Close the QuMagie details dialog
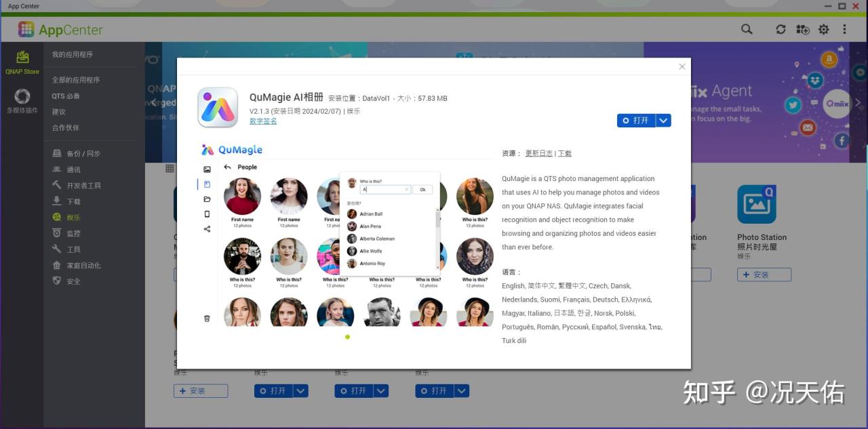This screenshot has height=429, width=868. tap(682, 66)
